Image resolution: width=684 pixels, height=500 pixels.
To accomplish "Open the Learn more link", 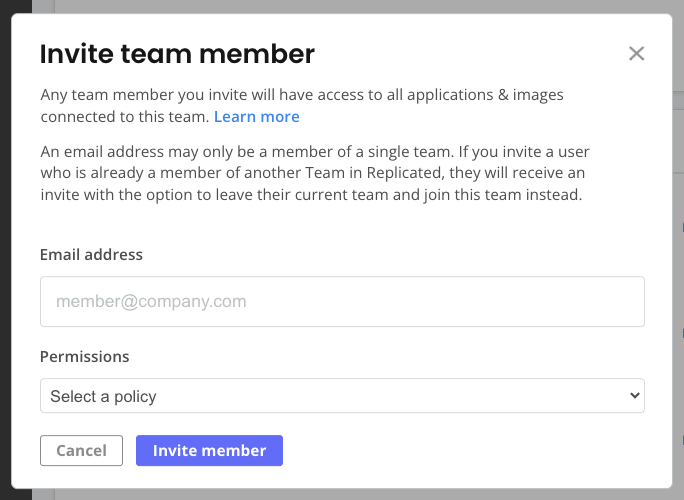I will click(256, 117).
